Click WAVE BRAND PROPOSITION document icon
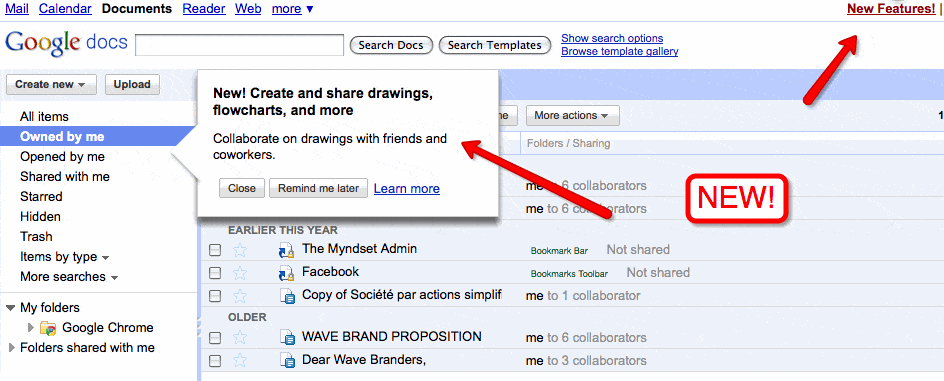 [288, 338]
